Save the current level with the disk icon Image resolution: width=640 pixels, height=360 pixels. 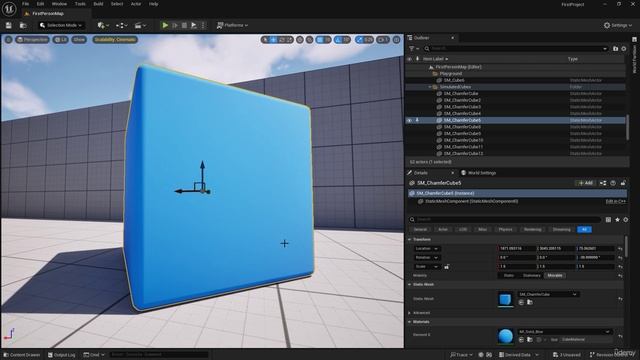point(9,25)
